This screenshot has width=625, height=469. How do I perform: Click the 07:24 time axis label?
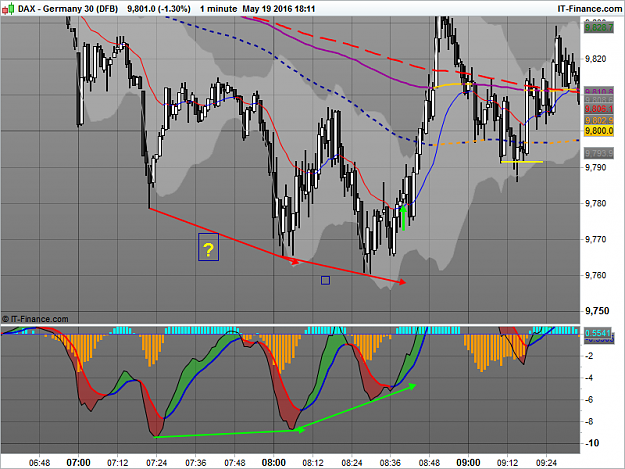tap(157, 463)
